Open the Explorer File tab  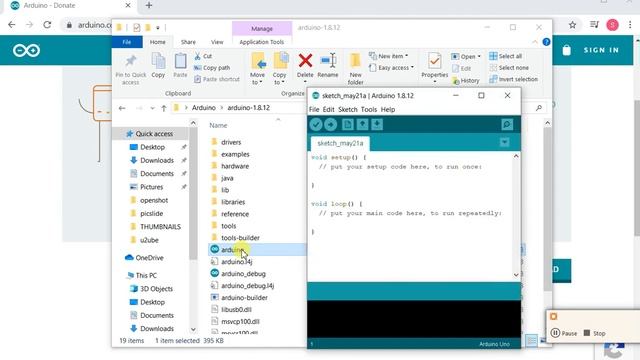coord(127,42)
